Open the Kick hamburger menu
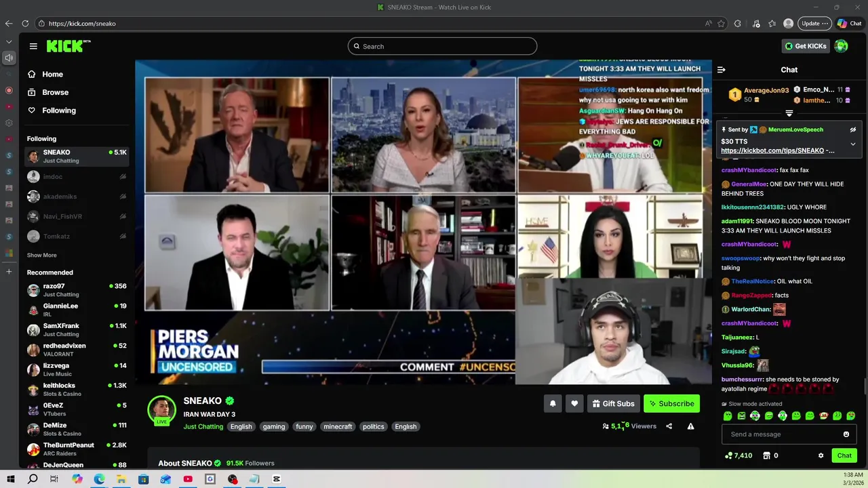Screen dimensions: 868x488 click(33, 46)
